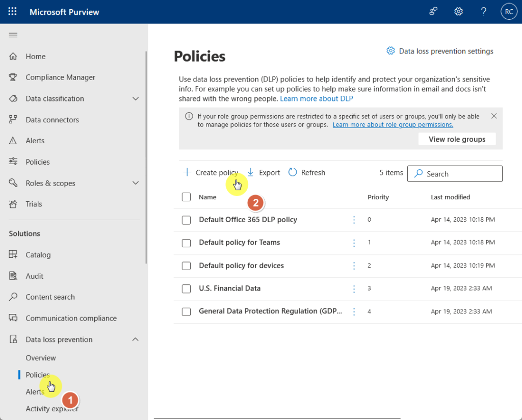Viewport: 522px width, 420px height.
Task: Sort by the Priority column header
Action: point(378,197)
